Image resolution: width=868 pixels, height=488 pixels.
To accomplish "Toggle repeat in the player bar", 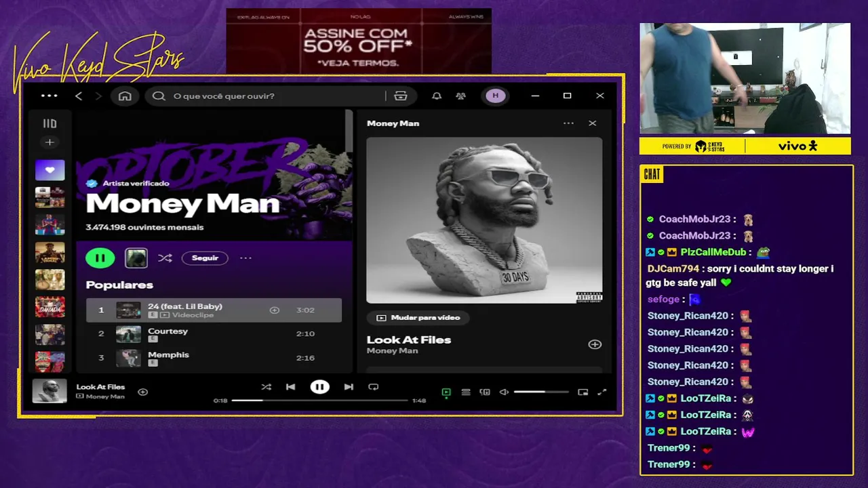I will pyautogui.click(x=373, y=387).
